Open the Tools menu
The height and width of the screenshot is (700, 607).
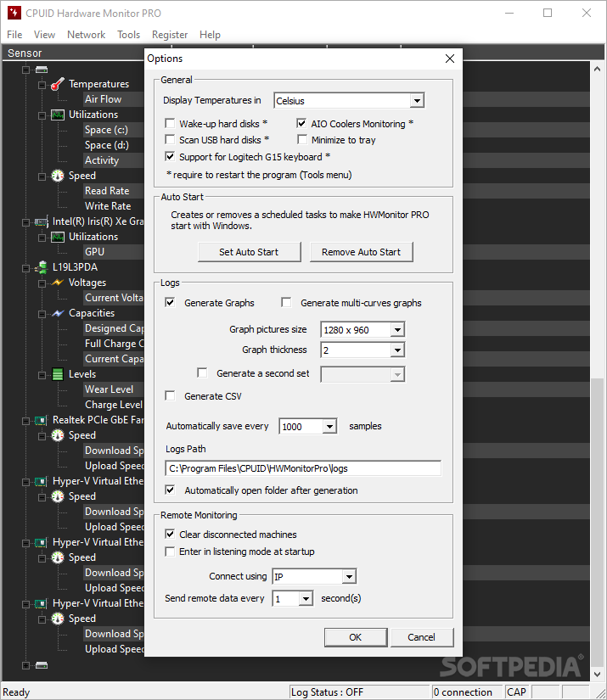129,35
